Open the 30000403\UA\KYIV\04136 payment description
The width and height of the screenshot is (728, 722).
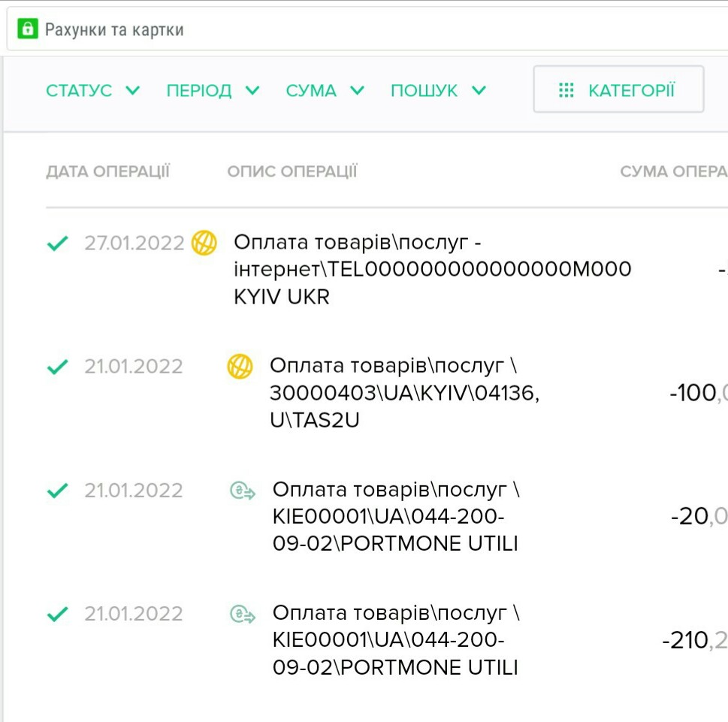click(x=404, y=393)
